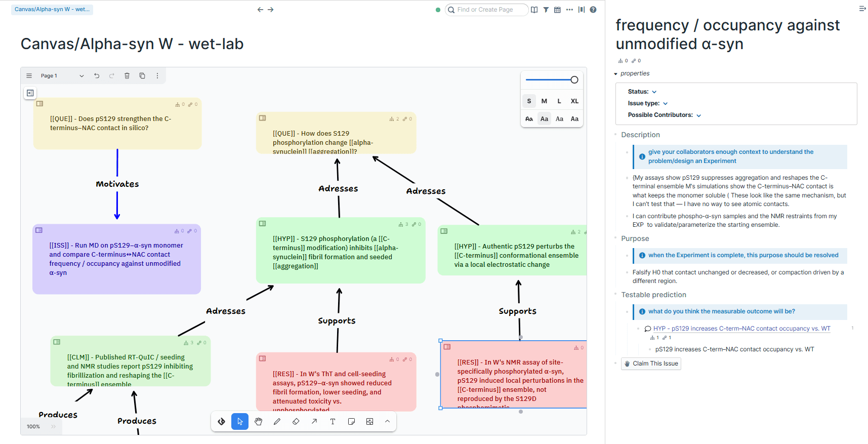Focus the Find or Create Page field

click(x=487, y=10)
